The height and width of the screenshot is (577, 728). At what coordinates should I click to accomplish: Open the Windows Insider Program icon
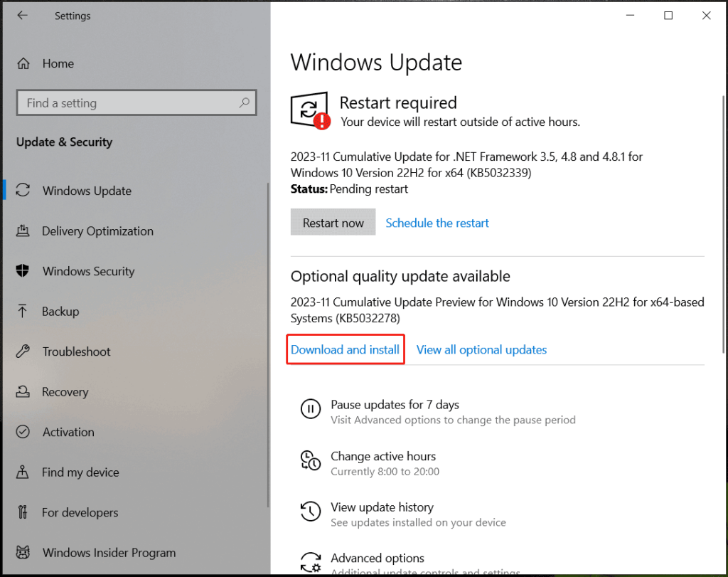pyautogui.click(x=21, y=552)
